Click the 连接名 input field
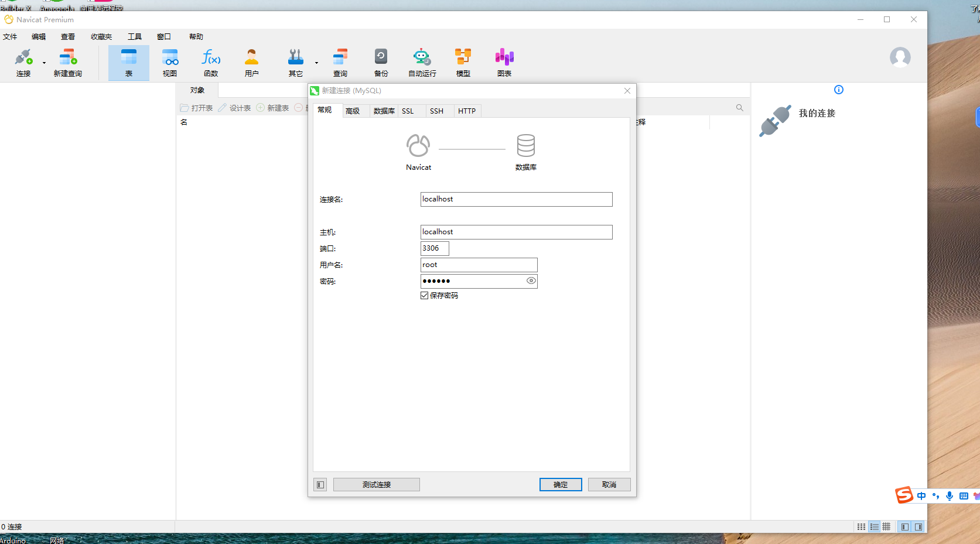This screenshot has height=544, width=980. [x=517, y=199]
